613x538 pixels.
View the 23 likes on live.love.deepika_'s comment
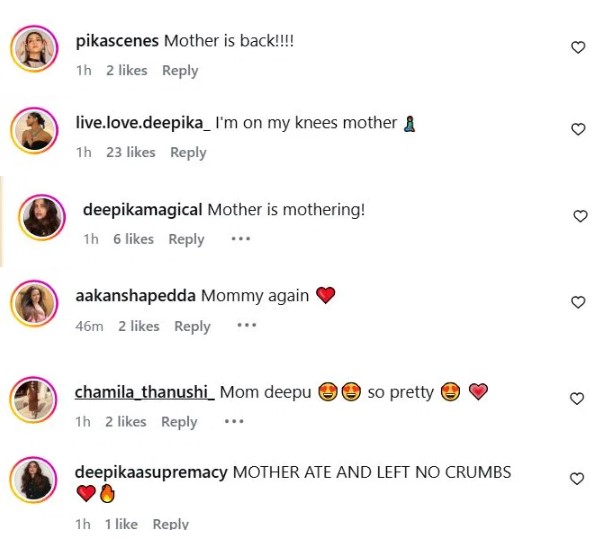pyautogui.click(x=131, y=153)
